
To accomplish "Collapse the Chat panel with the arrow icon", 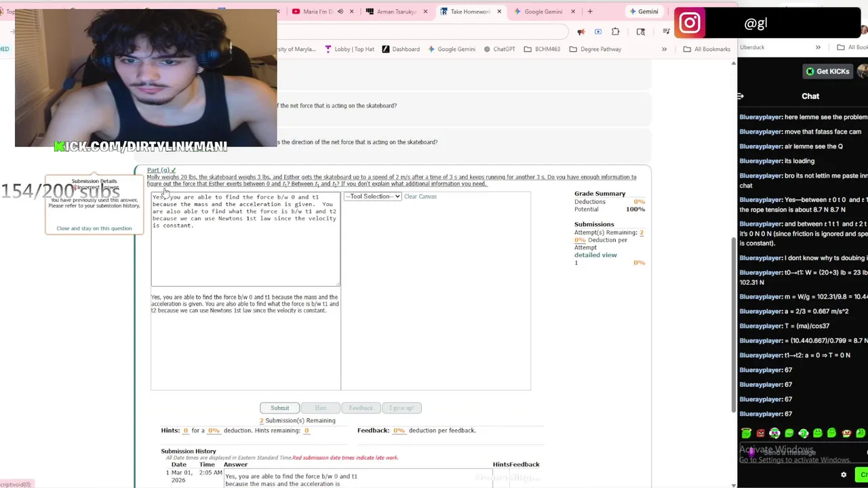I will [741, 96].
